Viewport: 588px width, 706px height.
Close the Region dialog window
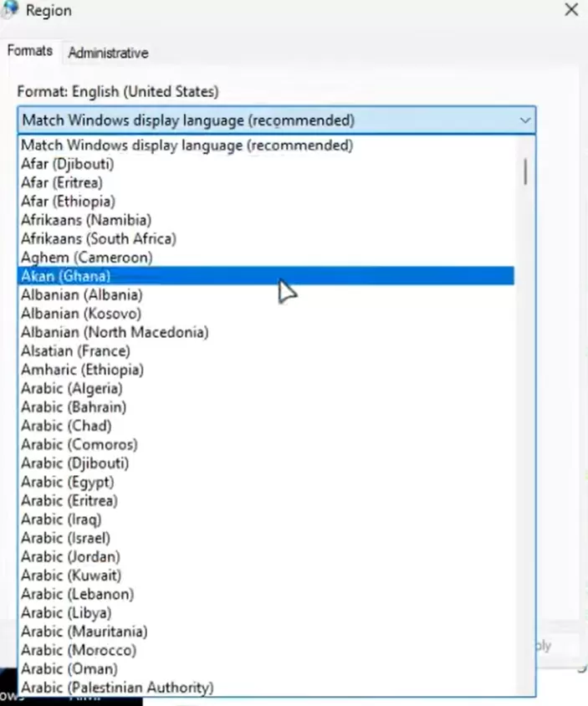point(571,9)
